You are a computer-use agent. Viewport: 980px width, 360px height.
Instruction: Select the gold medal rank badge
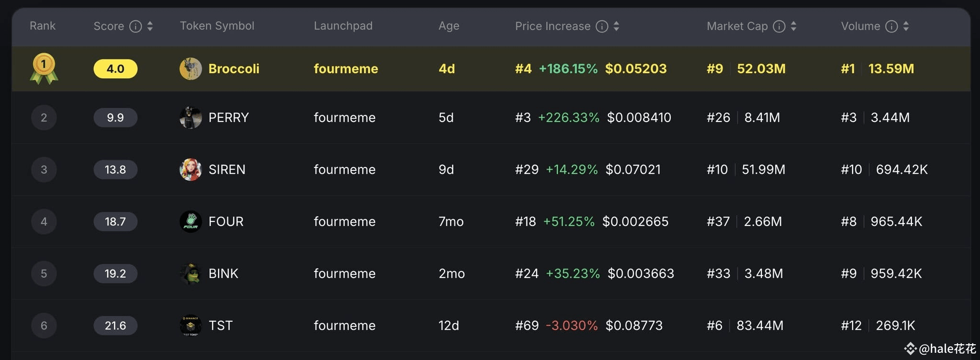pos(44,68)
